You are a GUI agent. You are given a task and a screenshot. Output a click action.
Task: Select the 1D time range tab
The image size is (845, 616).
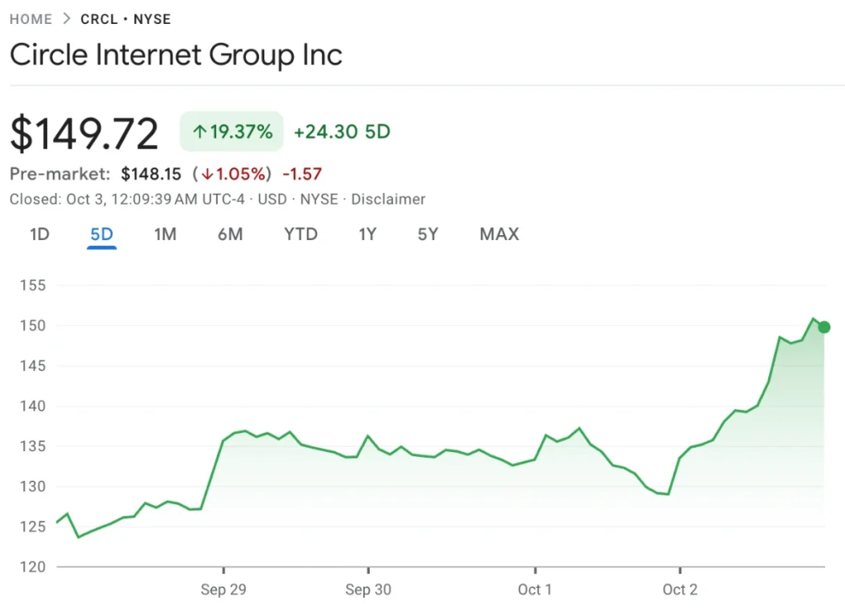tap(40, 234)
